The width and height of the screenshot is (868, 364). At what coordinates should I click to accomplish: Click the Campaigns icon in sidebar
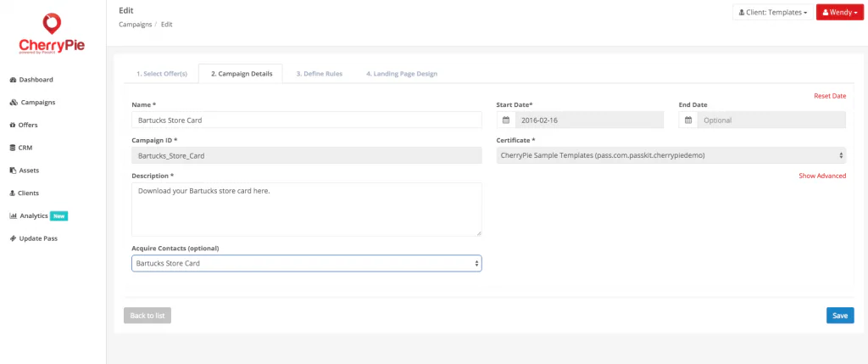[x=14, y=103]
